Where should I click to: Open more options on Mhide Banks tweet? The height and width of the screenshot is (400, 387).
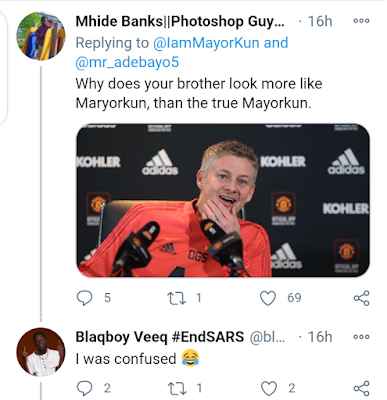[361, 21]
